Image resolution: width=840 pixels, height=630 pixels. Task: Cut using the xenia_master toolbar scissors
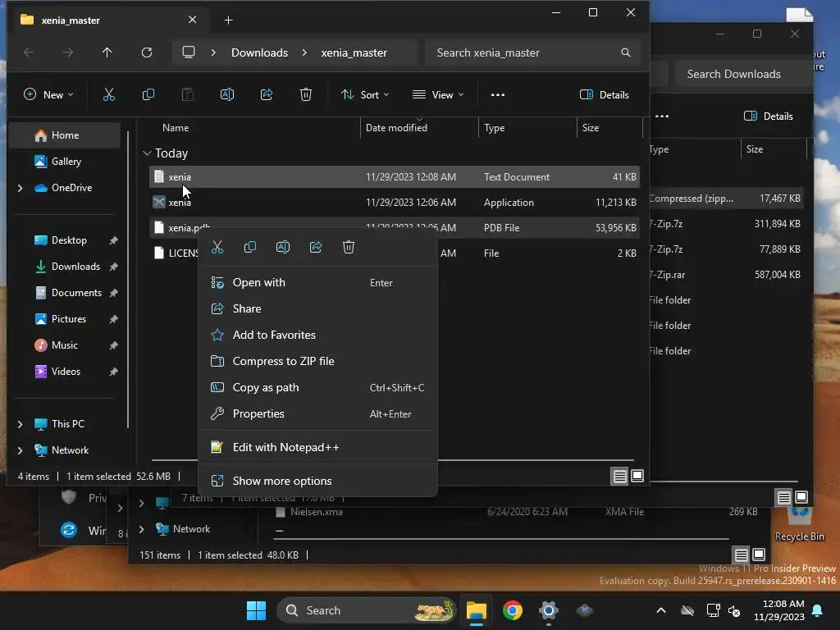[109, 95]
